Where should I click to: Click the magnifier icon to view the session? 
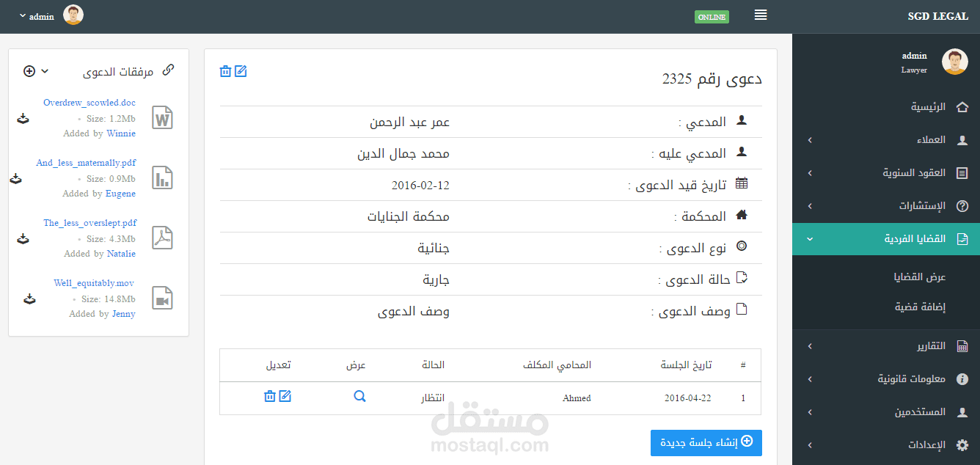[359, 395]
